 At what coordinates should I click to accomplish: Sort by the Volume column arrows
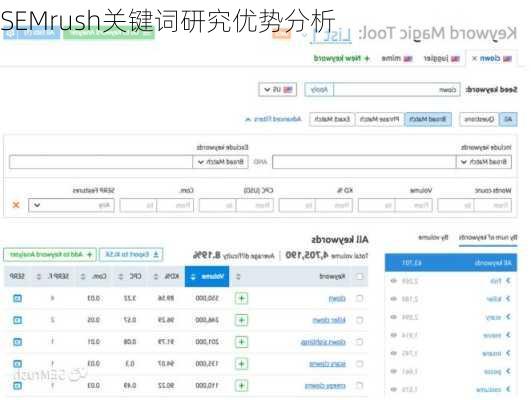click(193, 277)
